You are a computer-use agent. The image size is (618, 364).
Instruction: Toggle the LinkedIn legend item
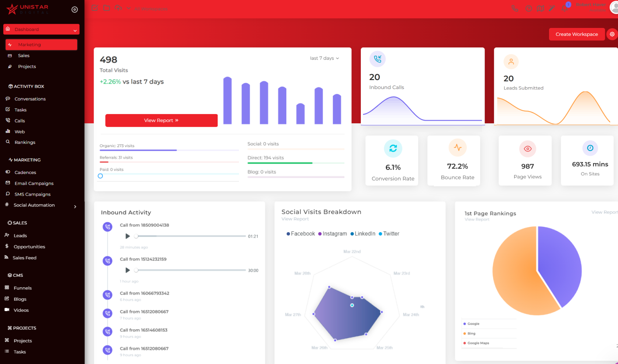363,234
